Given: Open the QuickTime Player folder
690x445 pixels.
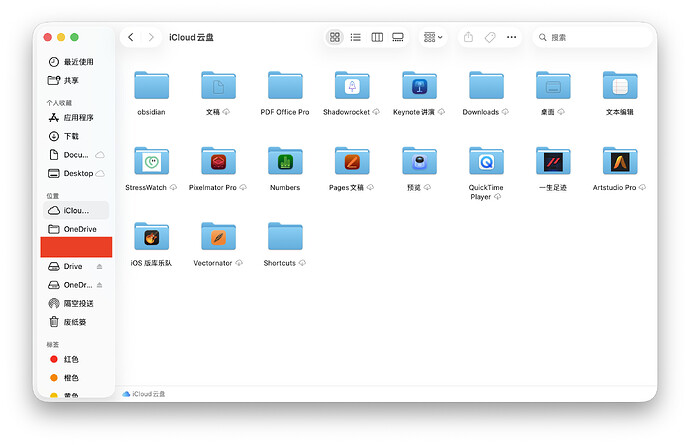Looking at the screenshot, I should click(x=486, y=161).
